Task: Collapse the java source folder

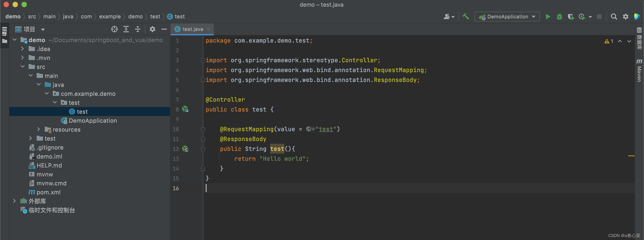Action: tap(39, 85)
